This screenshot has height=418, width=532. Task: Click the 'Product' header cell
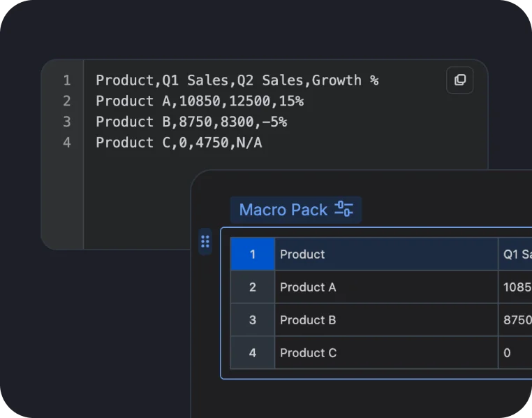387,254
